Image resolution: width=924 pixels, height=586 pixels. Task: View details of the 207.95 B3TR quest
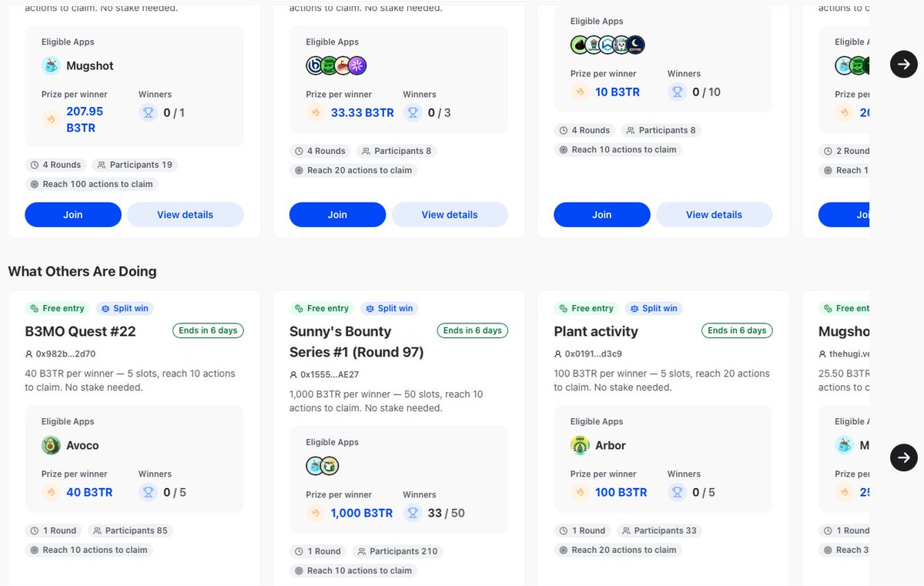[x=185, y=215]
